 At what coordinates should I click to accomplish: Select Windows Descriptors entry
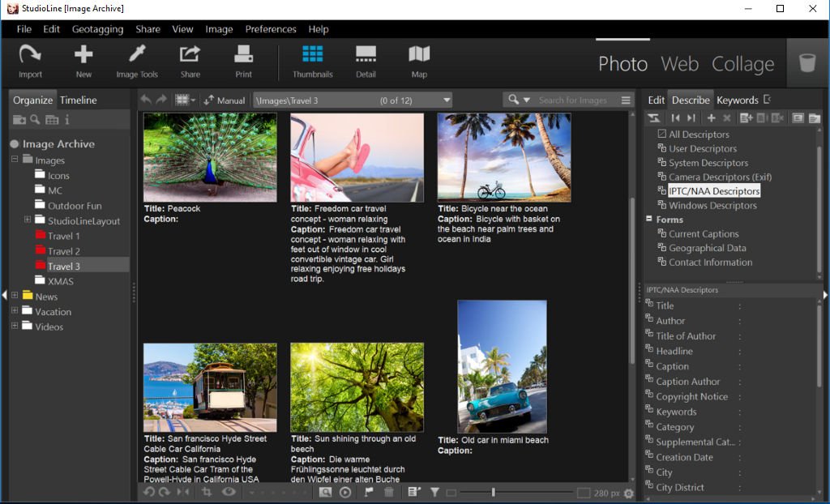pyautogui.click(x=712, y=206)
